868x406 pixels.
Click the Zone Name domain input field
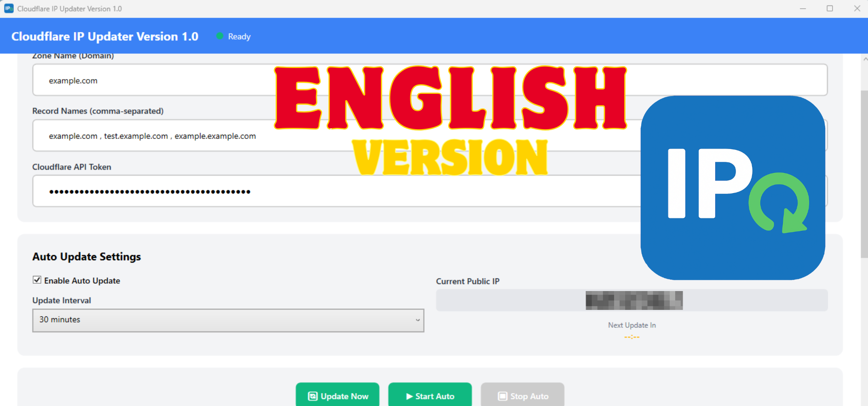(430, 80)
